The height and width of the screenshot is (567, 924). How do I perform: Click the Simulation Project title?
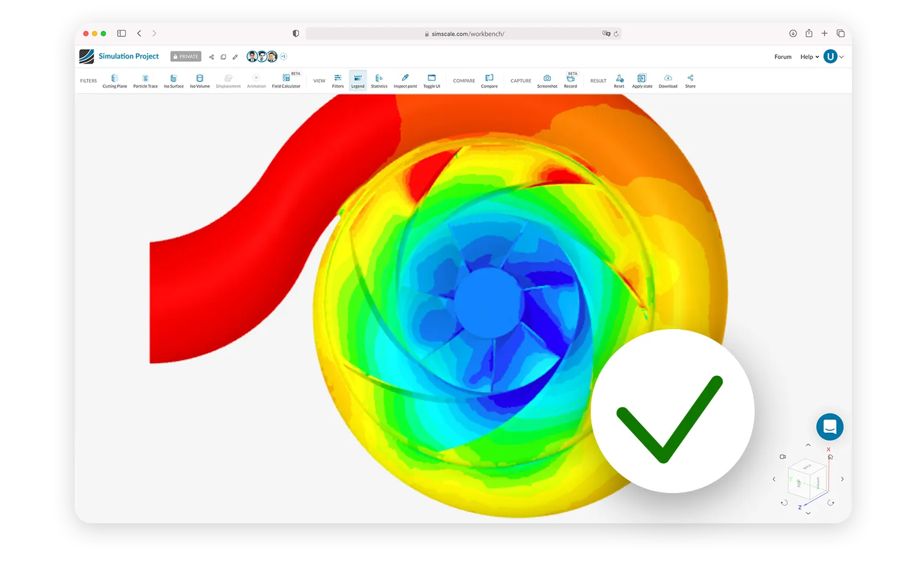click(129, 56)
